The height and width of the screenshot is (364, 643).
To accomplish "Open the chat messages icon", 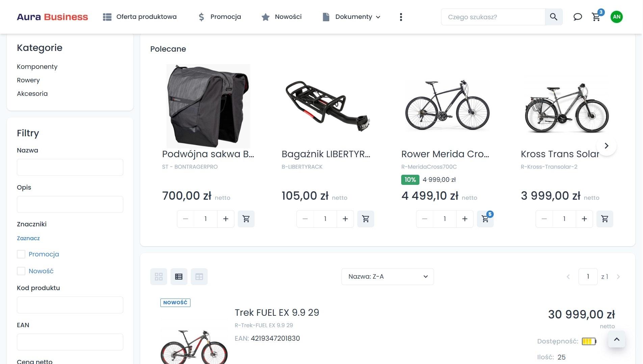I will (x=578, y=17).
